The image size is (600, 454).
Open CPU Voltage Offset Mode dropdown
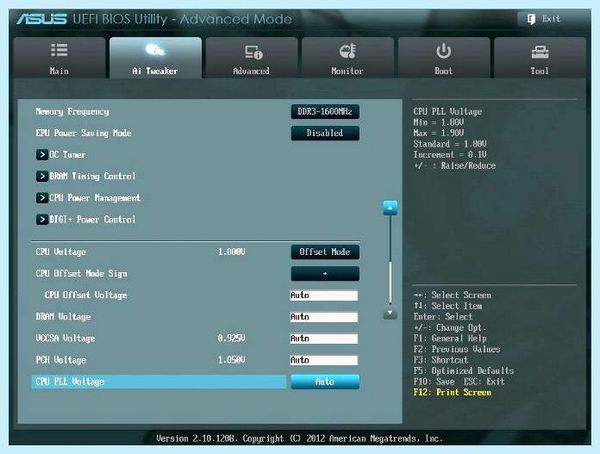pos(325,252)
